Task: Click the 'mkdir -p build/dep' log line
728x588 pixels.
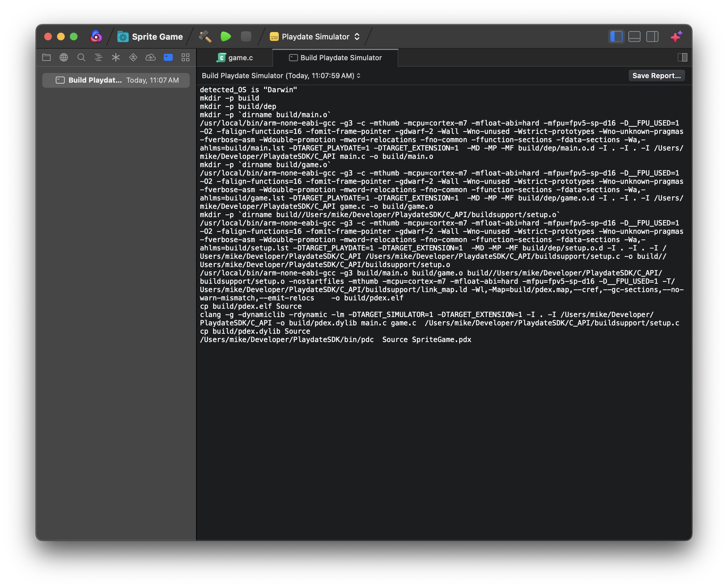Action: point(238,106)
